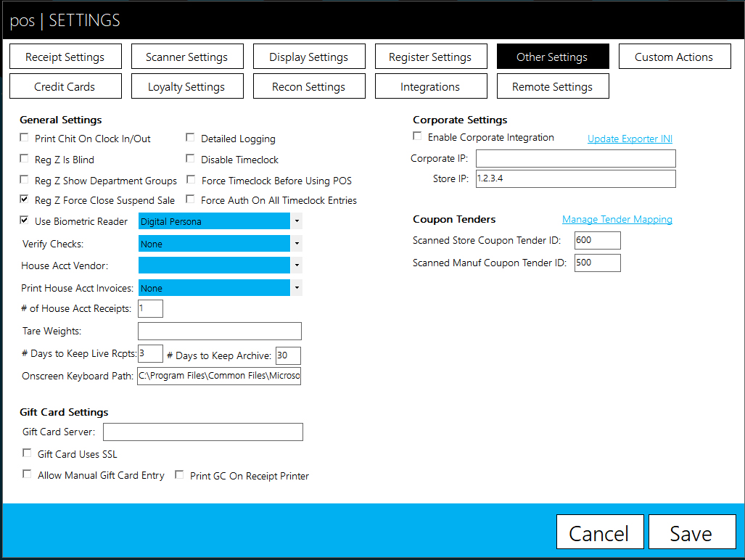The width and height of the screenshot is (745, 560).
Task: Toggle Reg Z Is Blind checkbox
Action: [x=24, y=159]
